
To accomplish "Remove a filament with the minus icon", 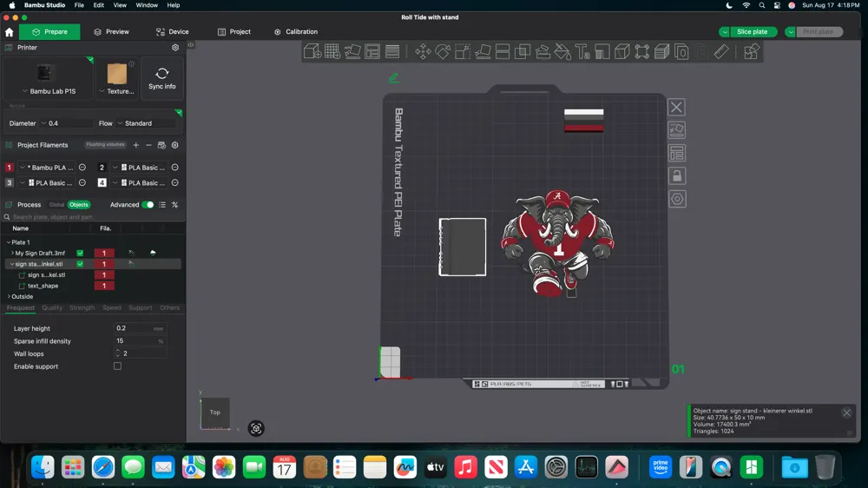I will coord(148,145).
